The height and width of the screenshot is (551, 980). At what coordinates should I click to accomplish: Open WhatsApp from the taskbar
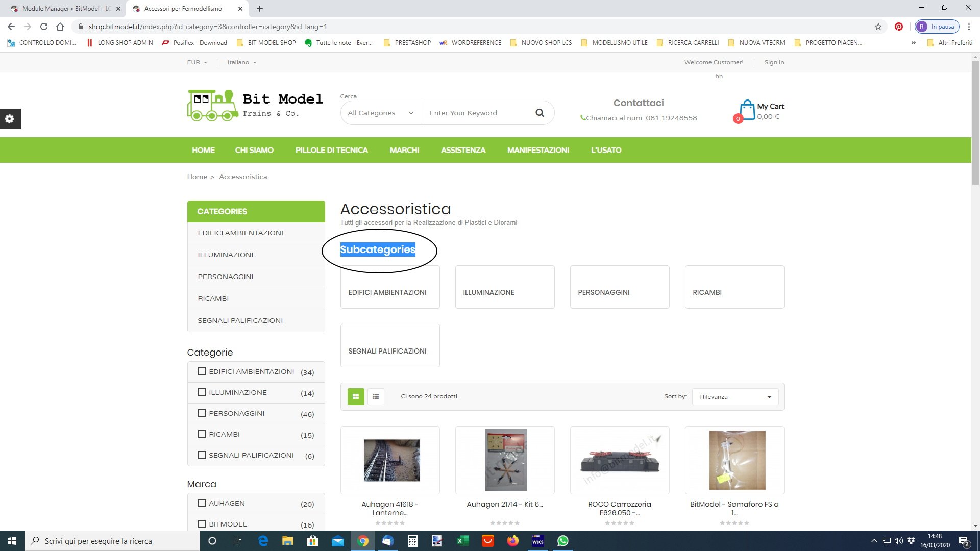pos(563,541)
